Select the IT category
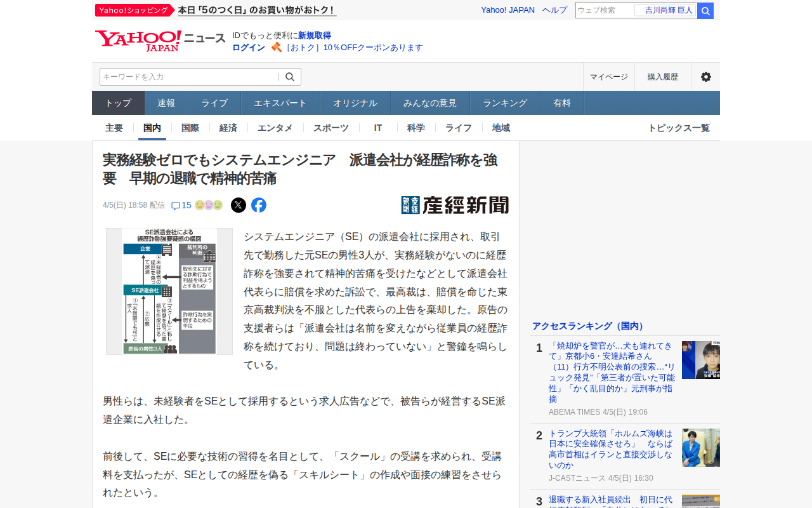The image size is (812, 508). tap(378, 128)
